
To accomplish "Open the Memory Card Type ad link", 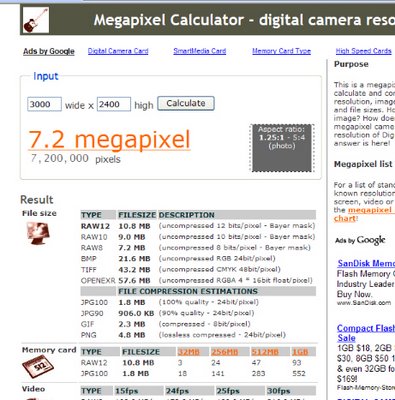I will point(281,51).
